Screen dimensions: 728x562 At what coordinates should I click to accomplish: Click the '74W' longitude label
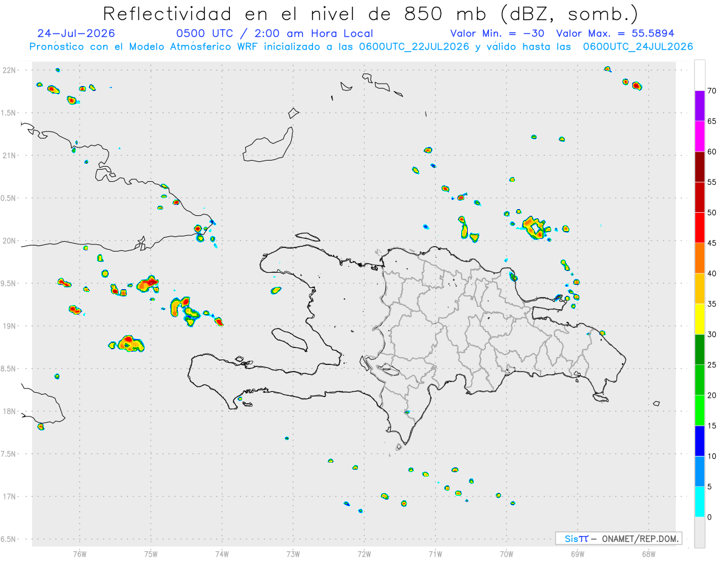(x=222, y=553)
